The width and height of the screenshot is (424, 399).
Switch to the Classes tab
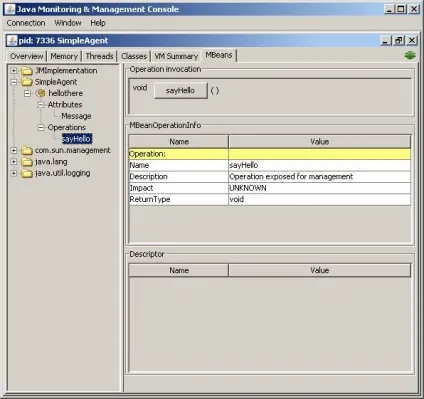pos(134,56)
